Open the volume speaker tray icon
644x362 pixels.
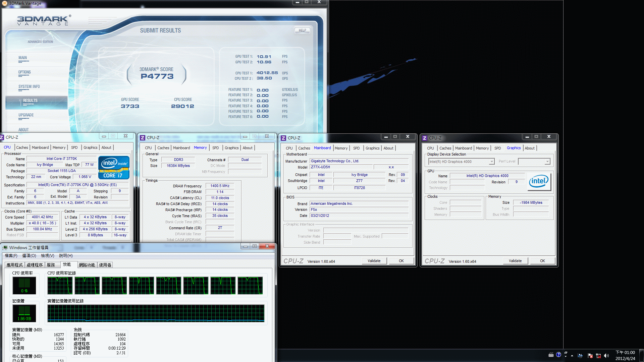606,355
